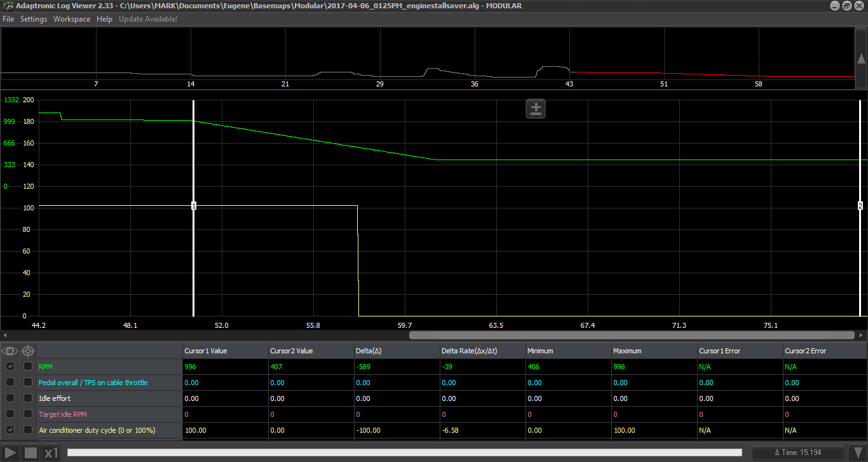Show the Pedal overall / TPS channel
Screen dimensions: 868x462
(10, 382)
